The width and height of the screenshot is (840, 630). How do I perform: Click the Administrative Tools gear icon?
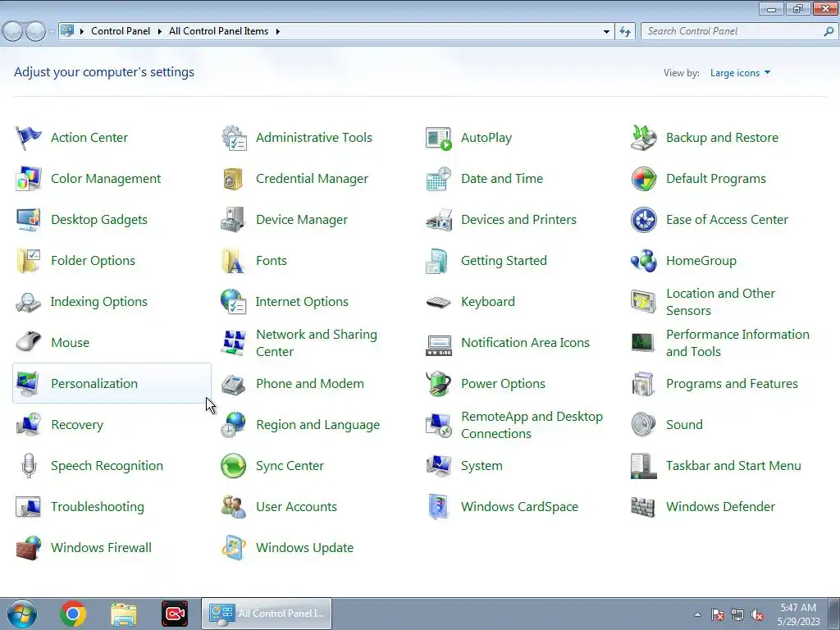coord(234,138)
